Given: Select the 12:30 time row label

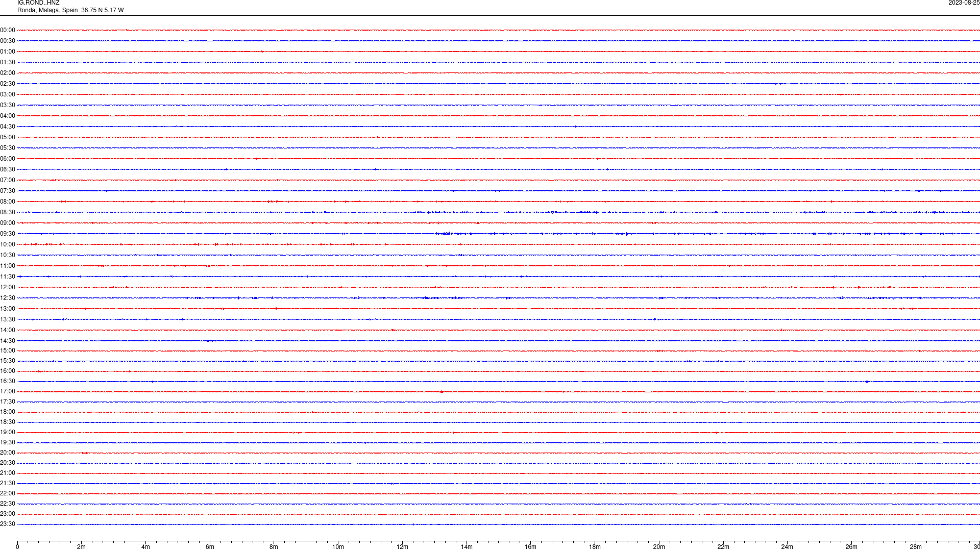Looking at the screenshot, I should 8,298.
